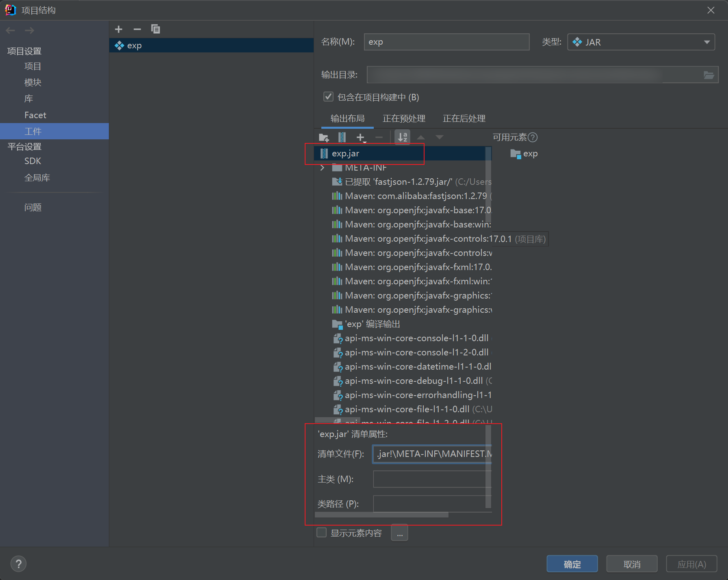Remove the selected artifact with the minus icon

coord(137,29)
